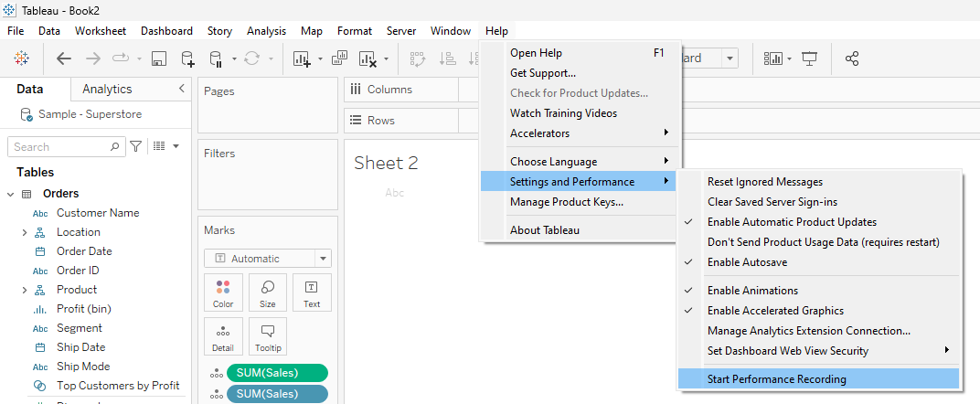Switch to the Analytics tab
This screenshot has height=404, width=980.
(x=107, y=90)
